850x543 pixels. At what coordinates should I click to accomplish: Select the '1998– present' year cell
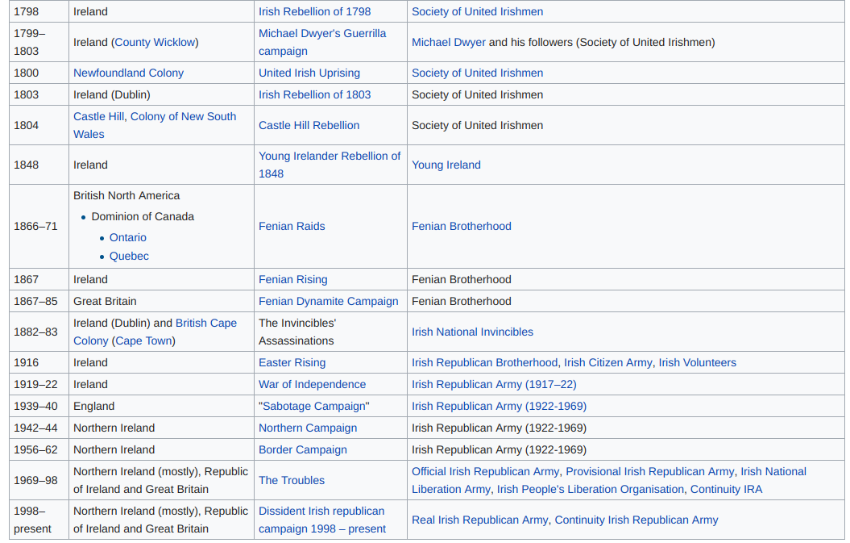pos(38,520)
